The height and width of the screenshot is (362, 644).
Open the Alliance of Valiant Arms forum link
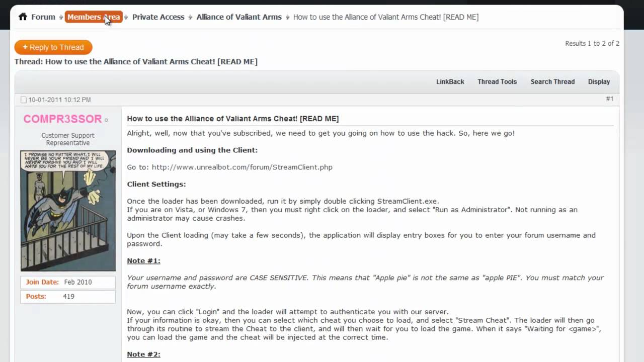pos(239,17)
